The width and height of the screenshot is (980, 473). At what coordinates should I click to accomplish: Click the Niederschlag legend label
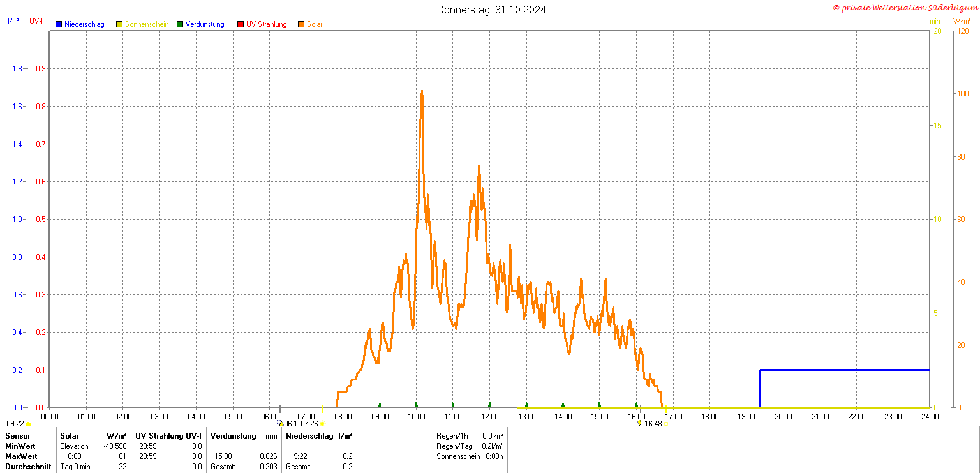[x=84, y=24]
